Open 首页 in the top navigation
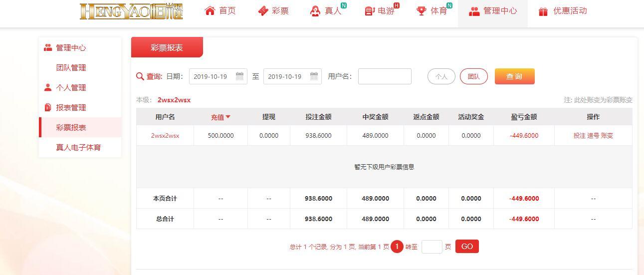This screenshot has height=275, width=644. pyautogui.click(x=227, y=11)
